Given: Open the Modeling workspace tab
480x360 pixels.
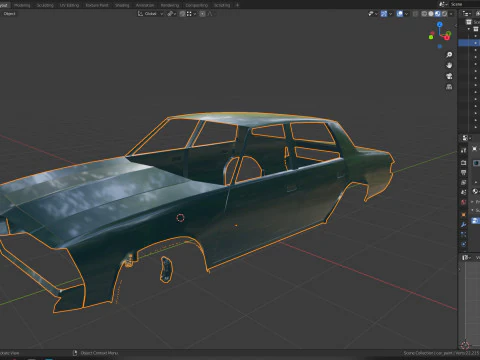Looking at the screenshot, I should point(22,5).
